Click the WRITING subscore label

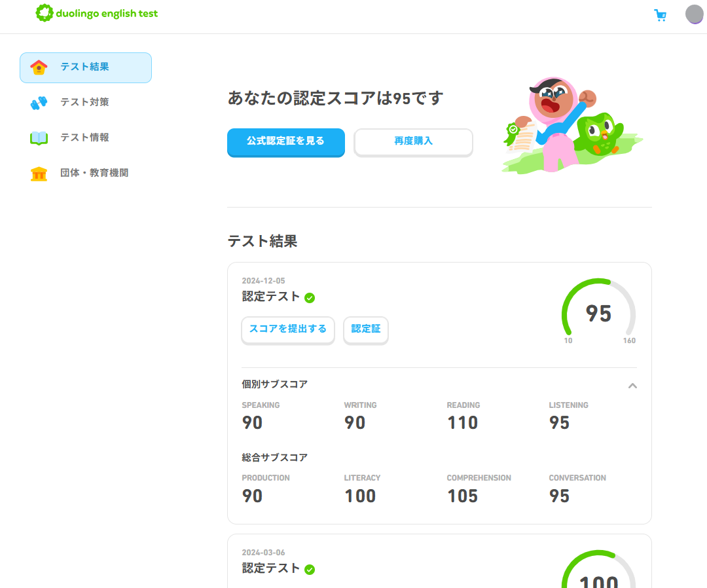tap(360, 405)
